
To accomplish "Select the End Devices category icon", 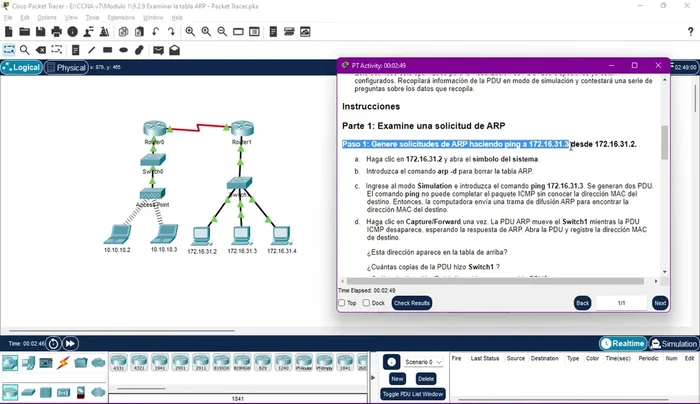I will (28, 362).
